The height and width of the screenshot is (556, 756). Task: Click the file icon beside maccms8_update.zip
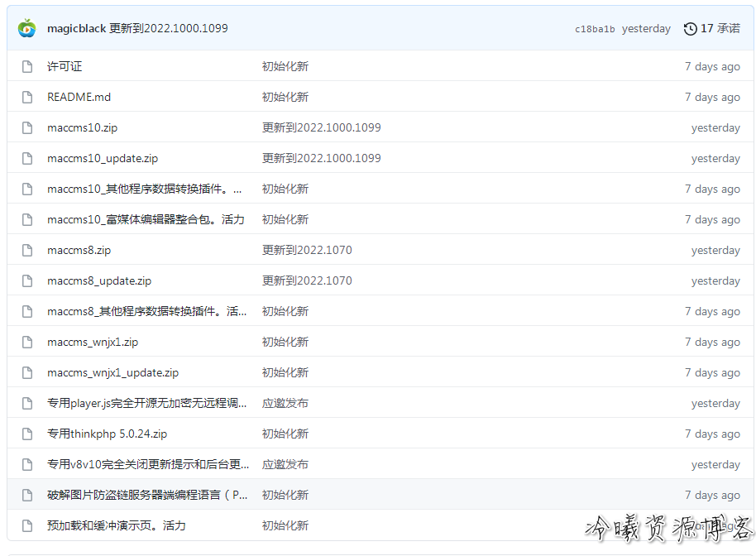point(27,280)
